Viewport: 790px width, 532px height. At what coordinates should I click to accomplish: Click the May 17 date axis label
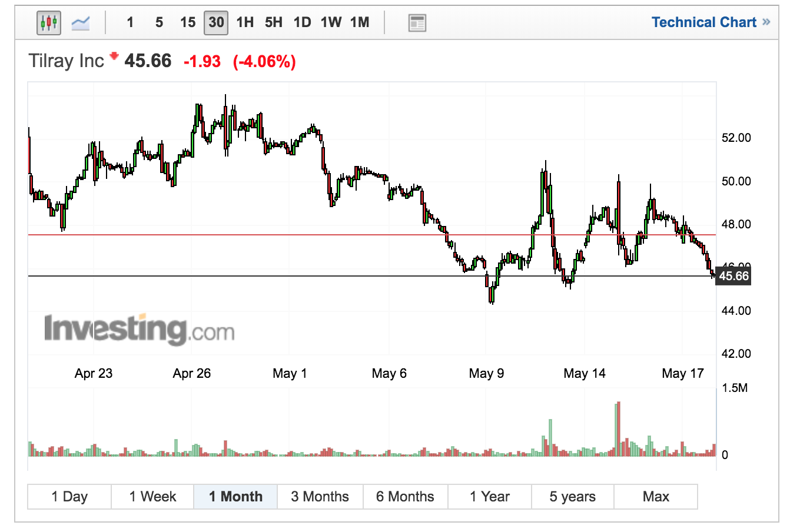click(683, 373)
